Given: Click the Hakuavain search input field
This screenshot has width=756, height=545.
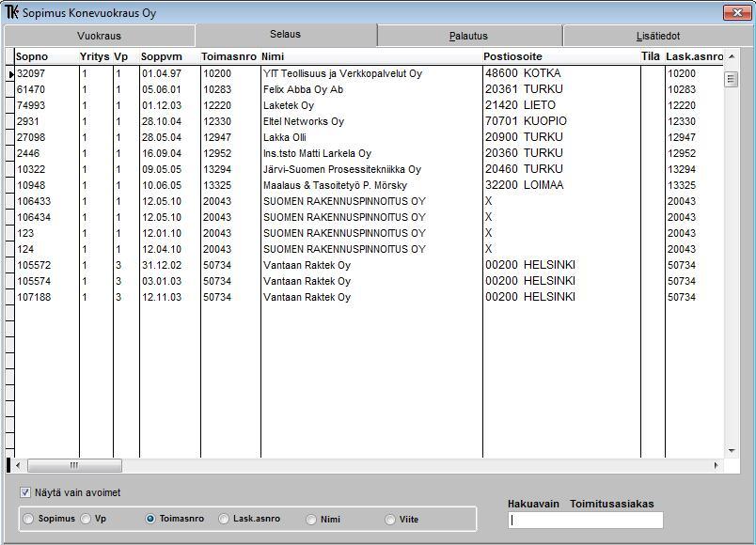Looking at the screenshot, I should click(585, 520).
